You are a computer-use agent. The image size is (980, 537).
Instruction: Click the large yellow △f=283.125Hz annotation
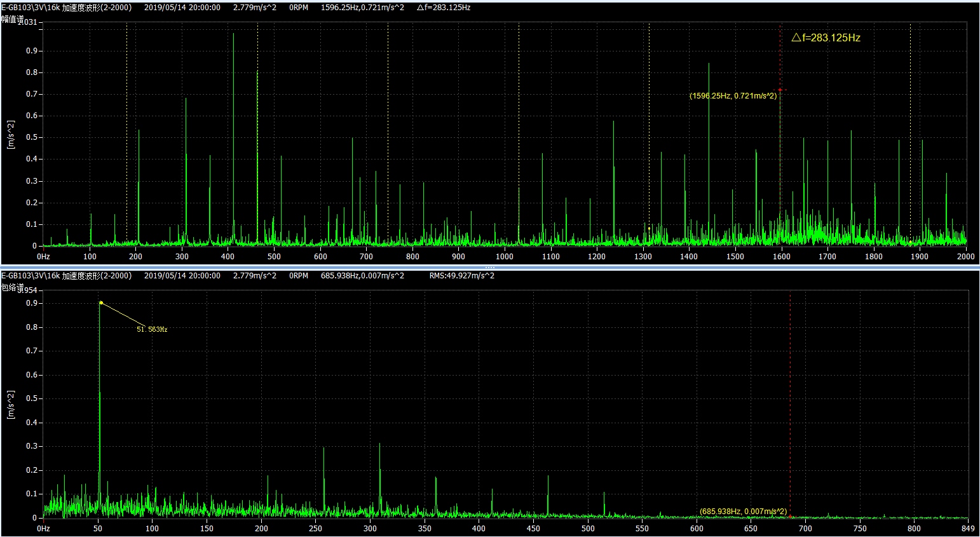tap(826, 38)
